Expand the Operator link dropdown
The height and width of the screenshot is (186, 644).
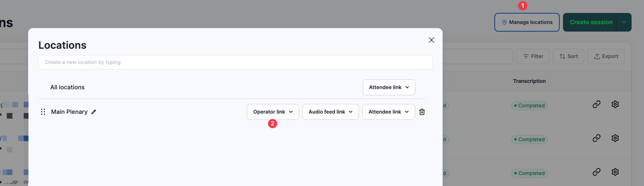(273, 112)
